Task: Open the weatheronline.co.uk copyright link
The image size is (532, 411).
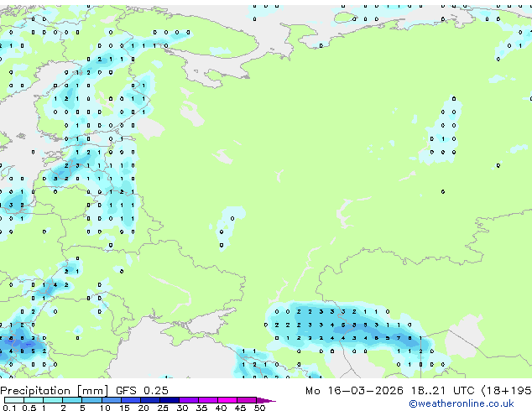Action: point(462,403)
